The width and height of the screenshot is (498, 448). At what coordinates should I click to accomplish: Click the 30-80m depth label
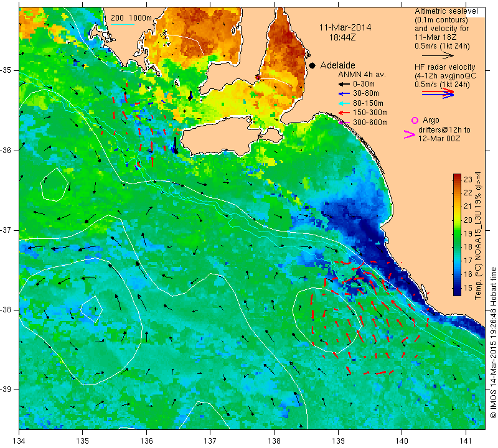point(366,93)
